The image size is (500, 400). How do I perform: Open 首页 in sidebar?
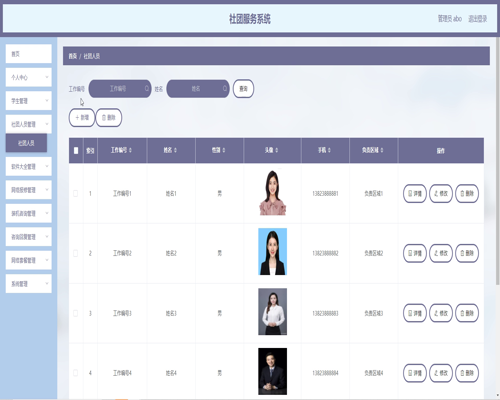tap(29, 54)
